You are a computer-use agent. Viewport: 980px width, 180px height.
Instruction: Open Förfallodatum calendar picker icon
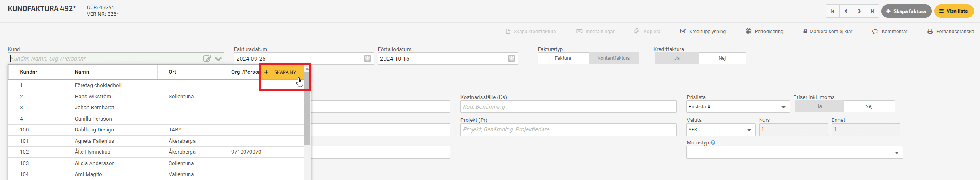(511, 59)
